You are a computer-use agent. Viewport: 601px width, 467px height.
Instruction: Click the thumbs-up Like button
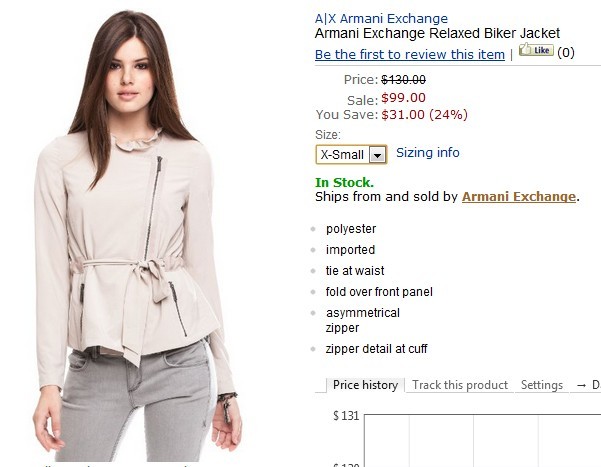click(536, 50)
